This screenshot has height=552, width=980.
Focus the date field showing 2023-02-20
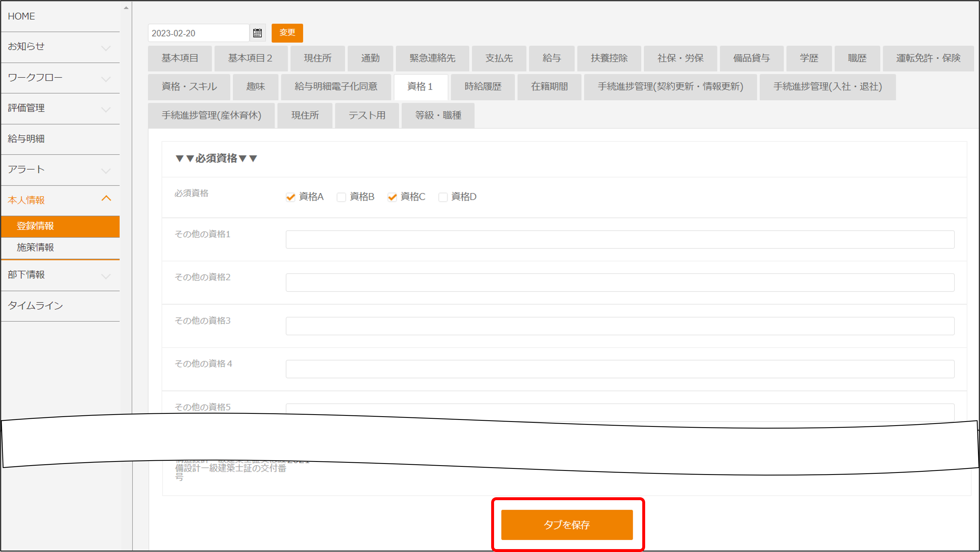click(198, 33)
